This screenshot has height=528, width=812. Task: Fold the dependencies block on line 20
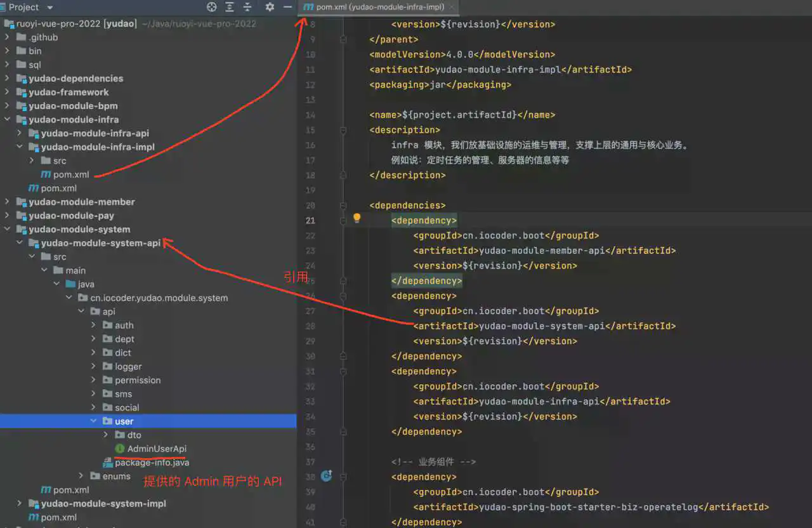[343, 206]
